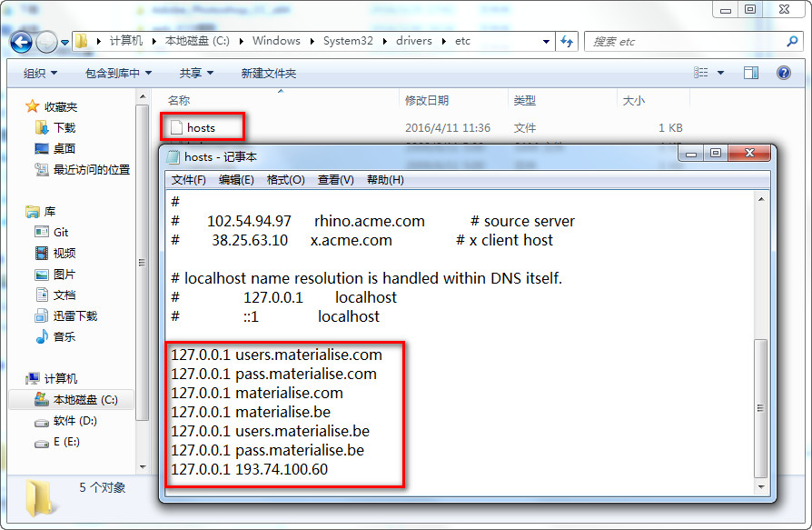Open recent locations dropdown beside navigation arrows
812x530 pixels.
pyautogui.click(x=64, y=43)
